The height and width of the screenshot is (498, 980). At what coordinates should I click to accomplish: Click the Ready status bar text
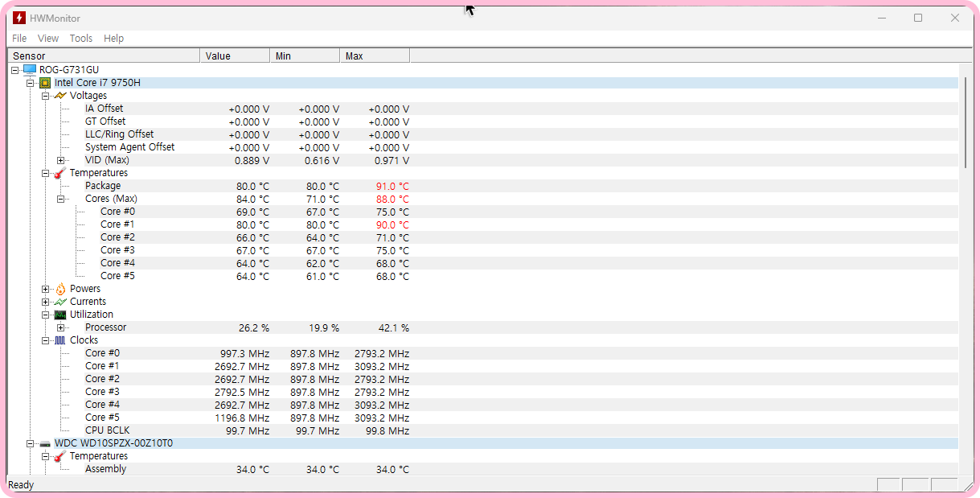click(x=21, y=485)
